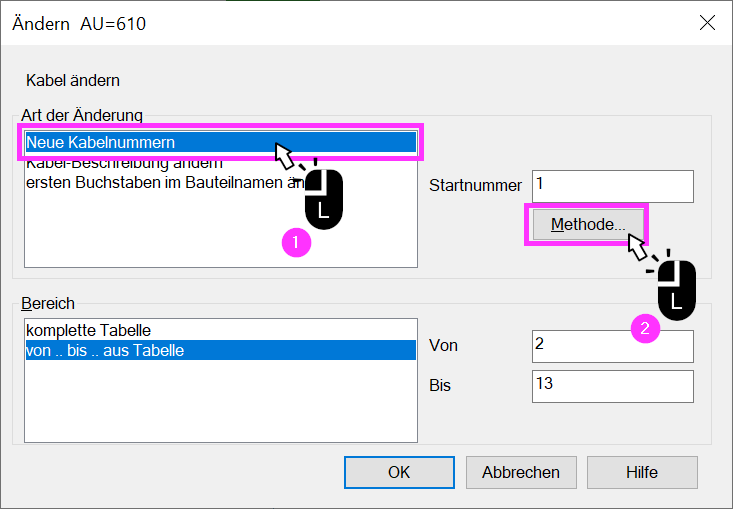The image size is (733, 509).
Task: Confirm the dialog with OK
Action: coord(399,473)
